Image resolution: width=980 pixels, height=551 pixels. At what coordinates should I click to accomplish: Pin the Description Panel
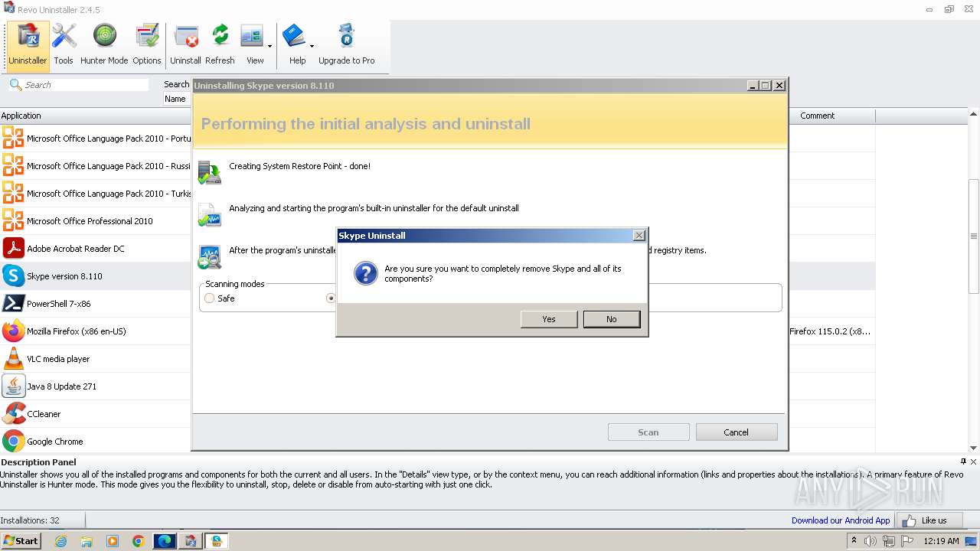963,461
